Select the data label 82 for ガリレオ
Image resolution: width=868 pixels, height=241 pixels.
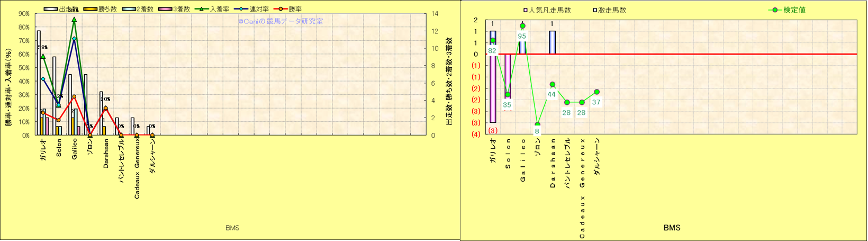coord(492,51)
